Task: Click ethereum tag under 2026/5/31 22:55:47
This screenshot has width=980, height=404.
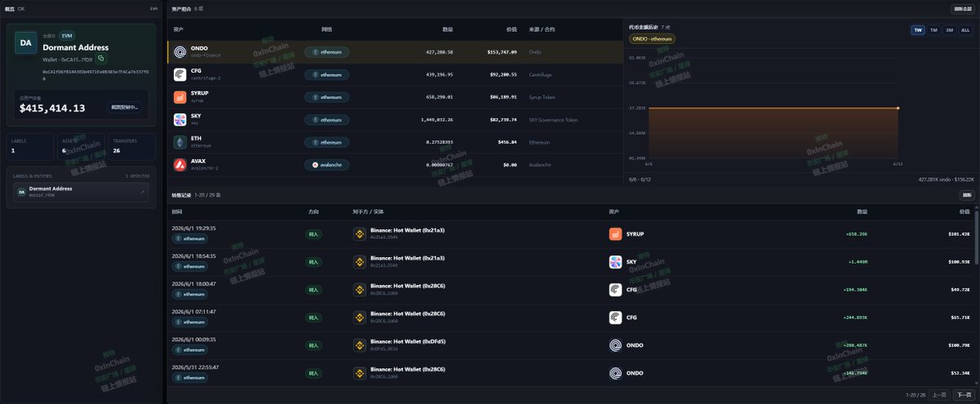Action: [x=189, y=378]
